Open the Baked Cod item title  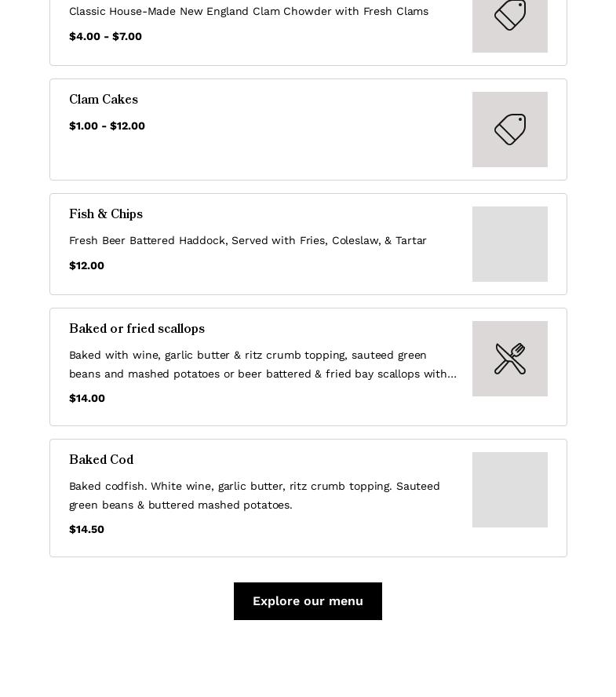tap(101, 461)
